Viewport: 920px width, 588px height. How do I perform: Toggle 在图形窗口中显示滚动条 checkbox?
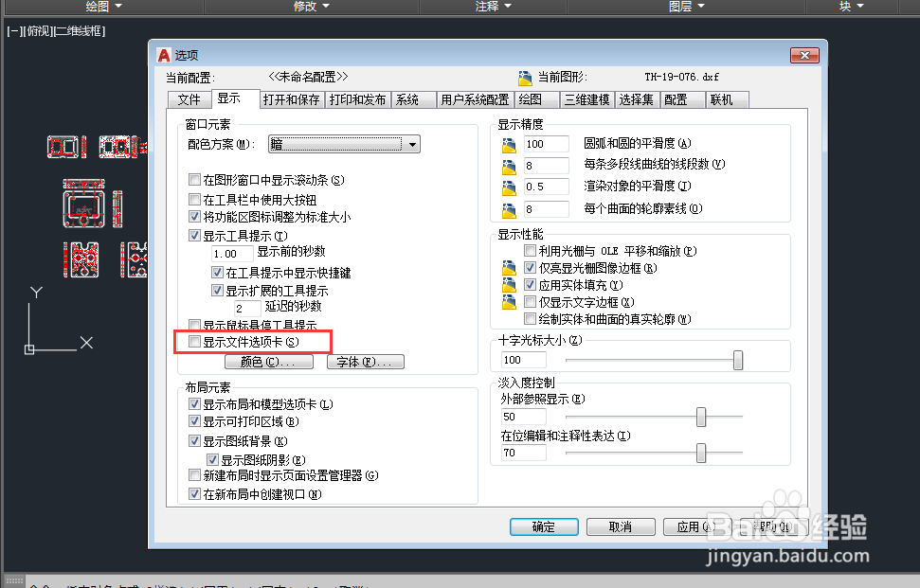(x=195, y=179)
